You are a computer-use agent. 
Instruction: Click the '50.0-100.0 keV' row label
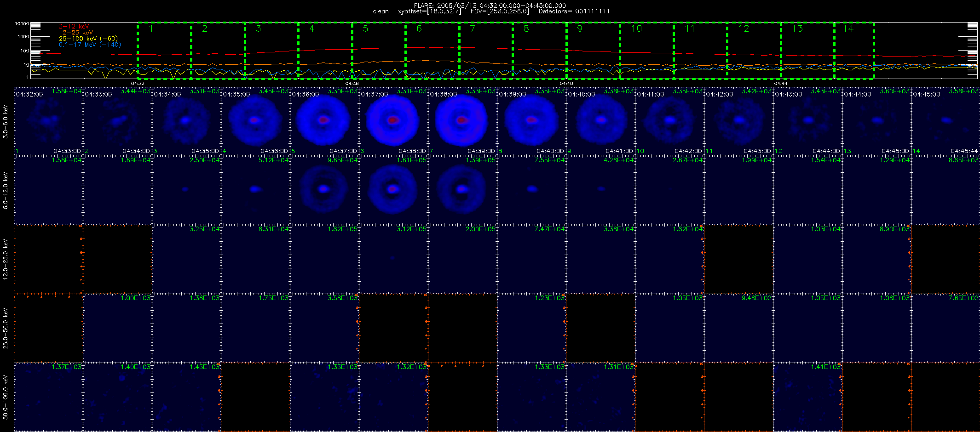[6, 397]
